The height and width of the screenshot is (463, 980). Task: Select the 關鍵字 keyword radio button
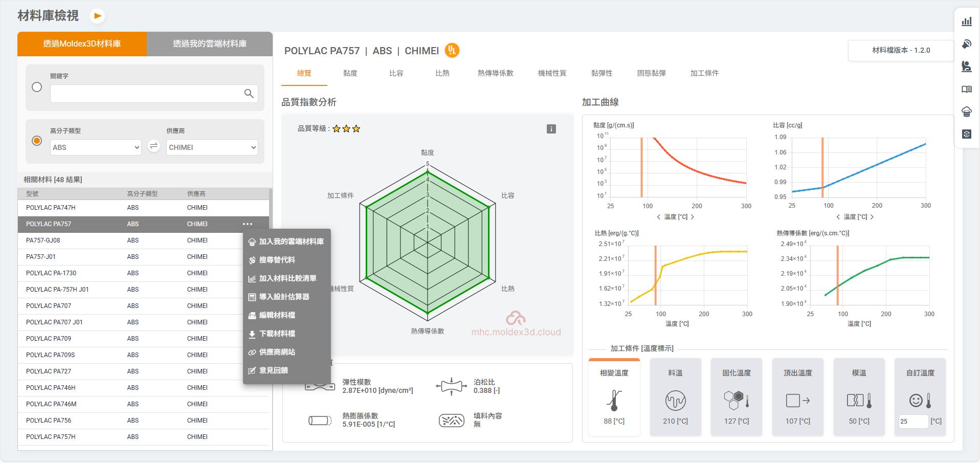[x=37, y=87]
